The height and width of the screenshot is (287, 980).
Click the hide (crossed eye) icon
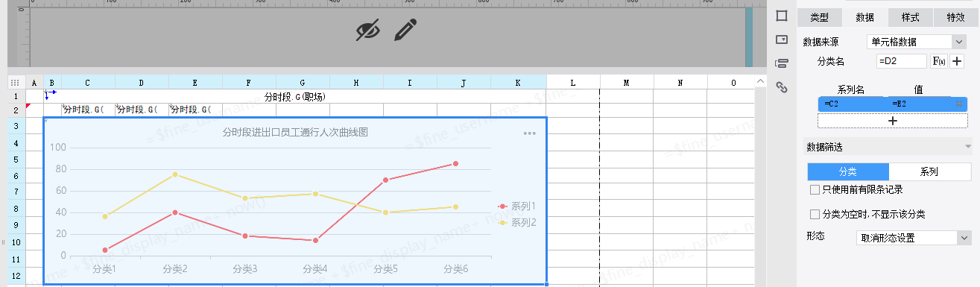368,30
